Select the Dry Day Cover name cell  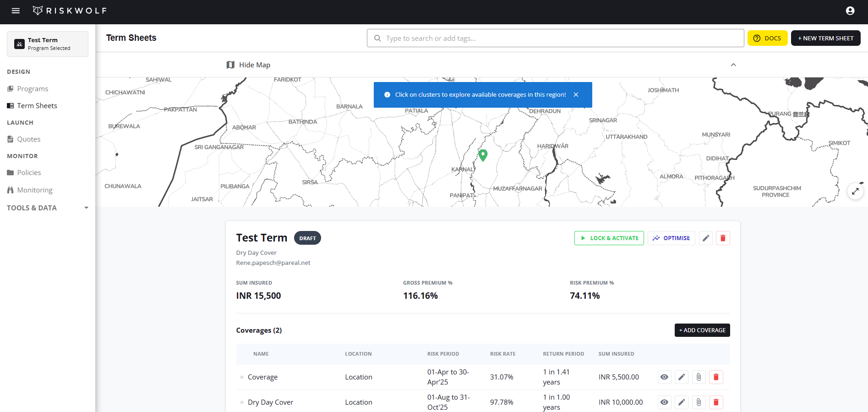270,402
